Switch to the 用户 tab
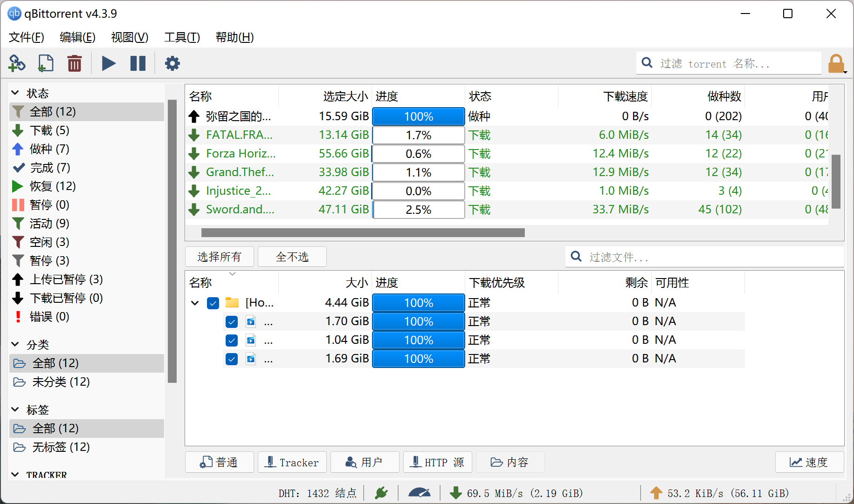 [365, 462]
